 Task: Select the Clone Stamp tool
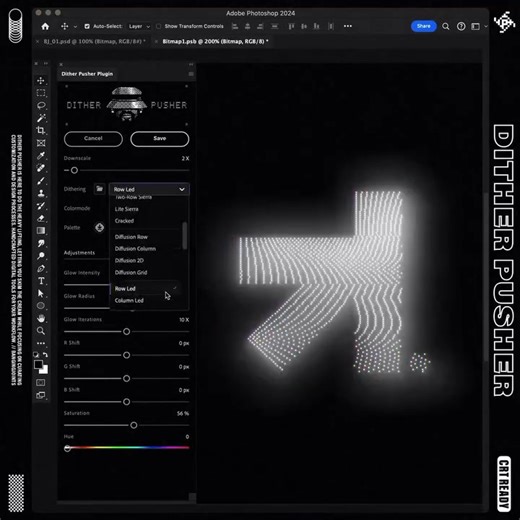(x=41, y=193)
